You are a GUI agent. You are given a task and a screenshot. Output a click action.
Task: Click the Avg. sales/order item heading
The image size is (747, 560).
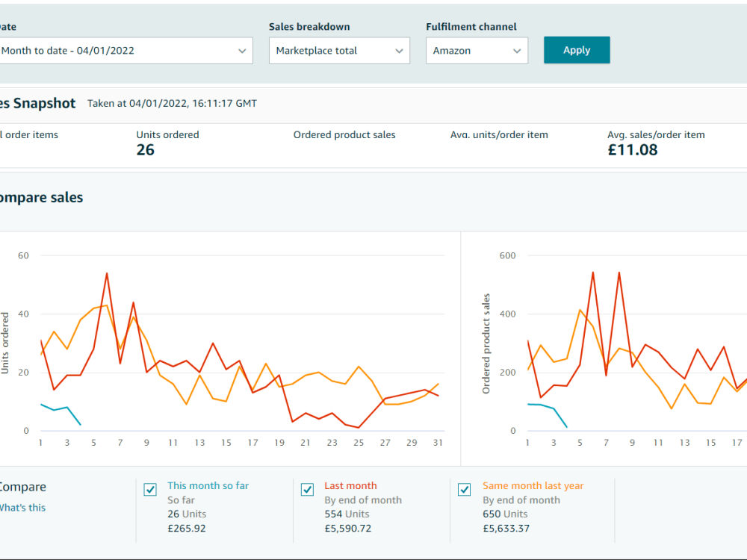tap(656, 134)
